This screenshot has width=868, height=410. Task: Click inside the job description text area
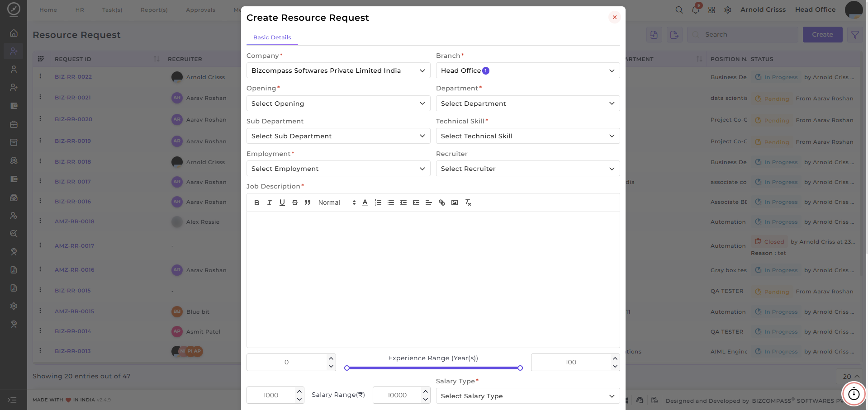tap(433, 279)
